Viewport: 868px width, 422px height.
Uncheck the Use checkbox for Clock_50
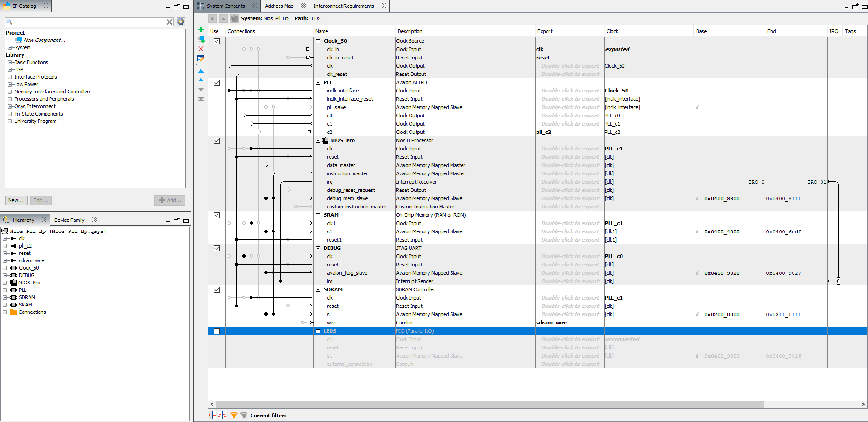pyautogui.click(x=217, y=41)
